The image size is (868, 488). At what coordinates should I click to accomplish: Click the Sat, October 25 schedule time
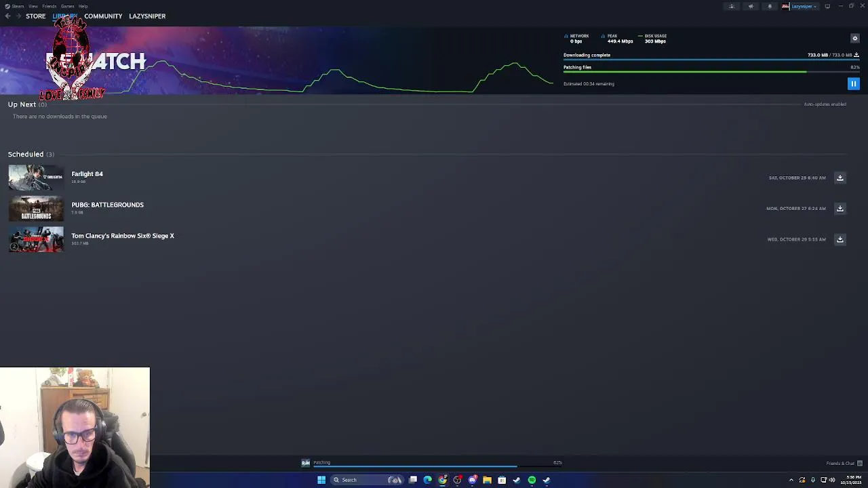(797, 178)
